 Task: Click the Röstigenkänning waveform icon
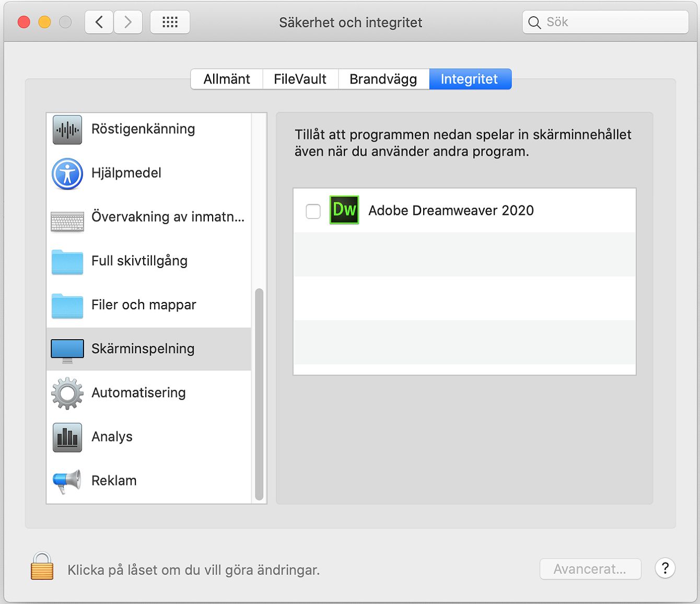pos(67,130)
